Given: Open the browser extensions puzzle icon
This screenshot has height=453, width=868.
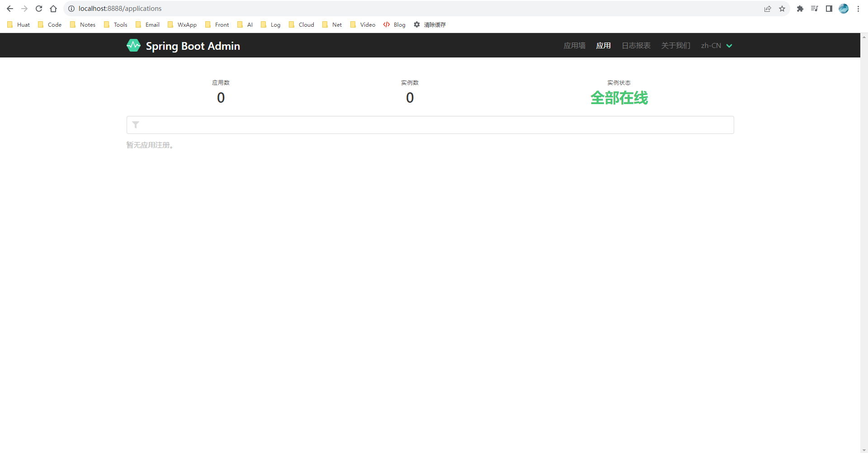Looking at the screenshot, I should coord(800,9).
